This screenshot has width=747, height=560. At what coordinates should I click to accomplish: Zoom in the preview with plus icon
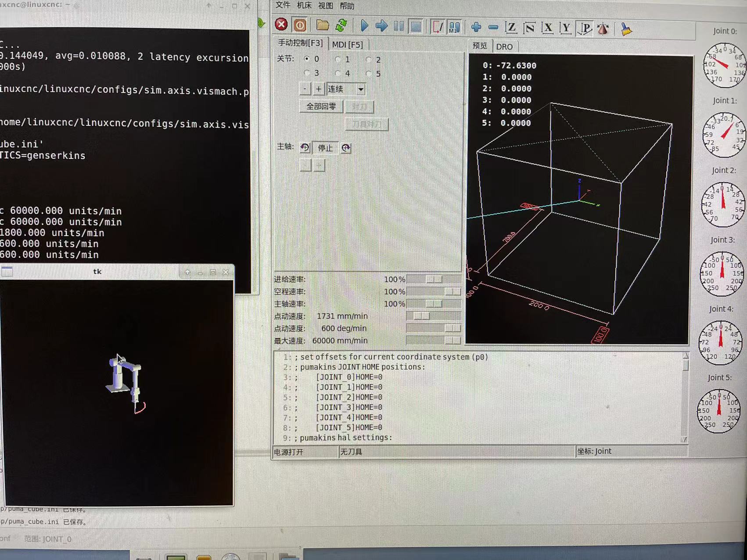(476, 28)
